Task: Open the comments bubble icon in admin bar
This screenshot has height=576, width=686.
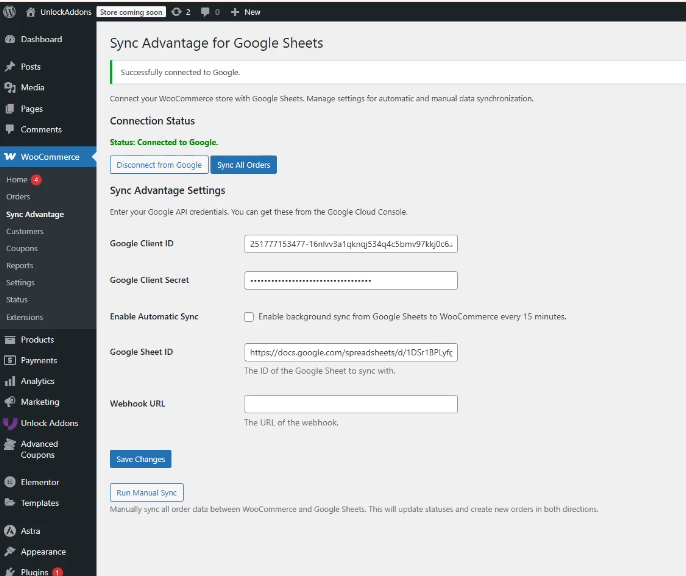Action: pyautogui.click(x=206, y=12)
